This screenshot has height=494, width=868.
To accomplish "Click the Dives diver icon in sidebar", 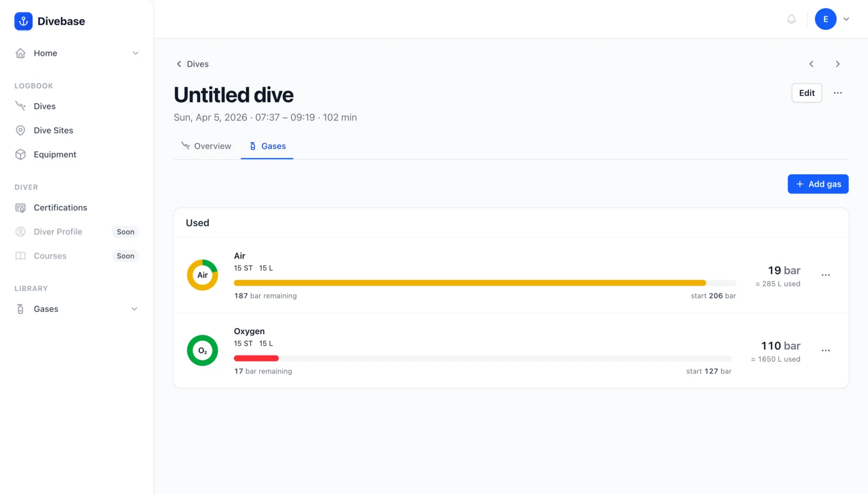I will pyautogui.click(x=21, y=106).
